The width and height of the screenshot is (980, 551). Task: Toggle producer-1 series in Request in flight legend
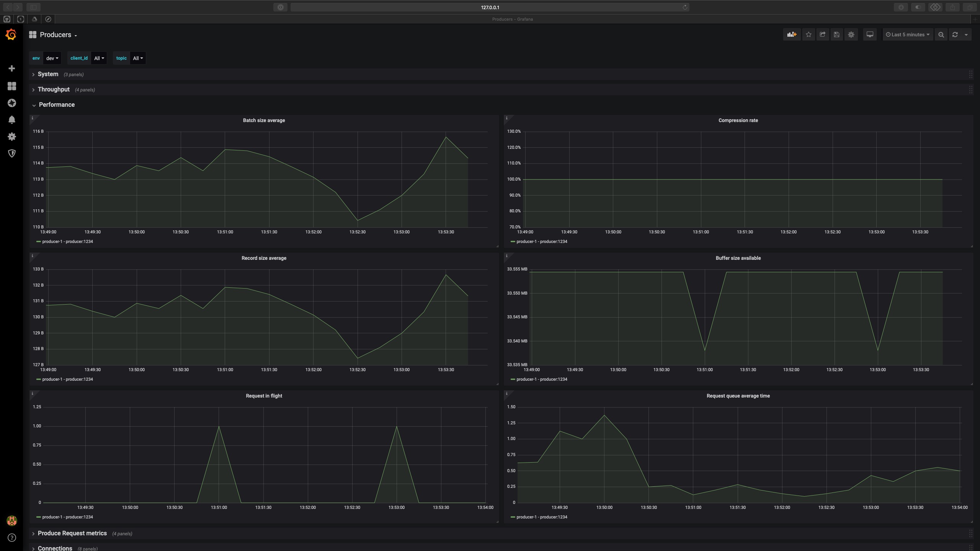coord(67,517)
